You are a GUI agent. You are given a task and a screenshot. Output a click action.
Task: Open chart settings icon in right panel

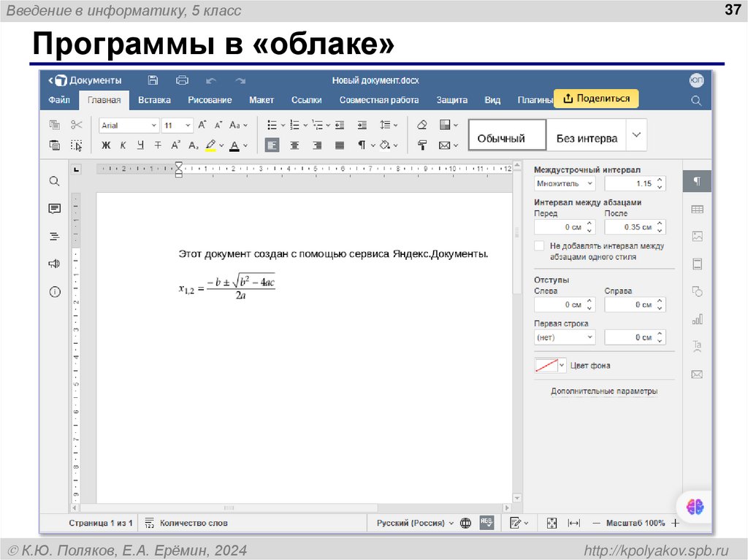697,319
